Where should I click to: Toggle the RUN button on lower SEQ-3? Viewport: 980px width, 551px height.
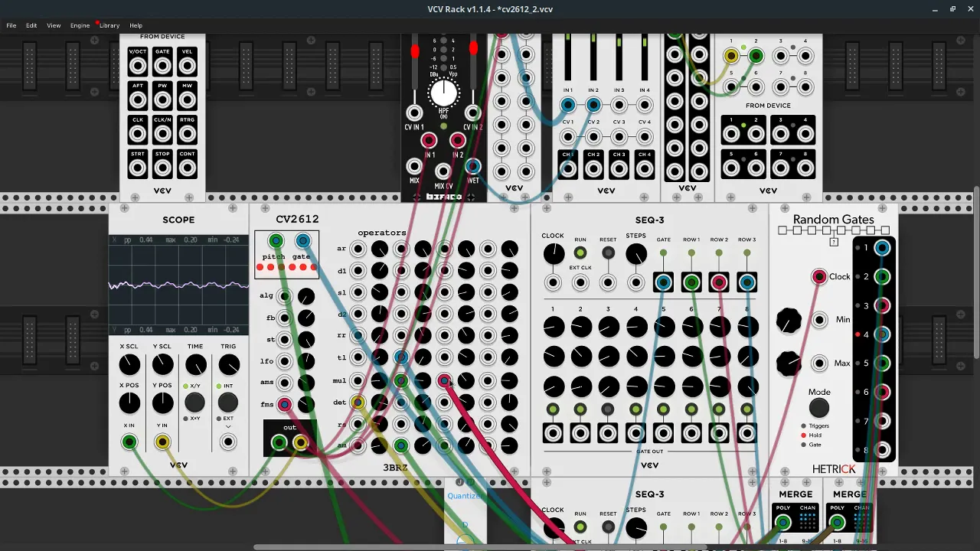[x=580, y=527]
